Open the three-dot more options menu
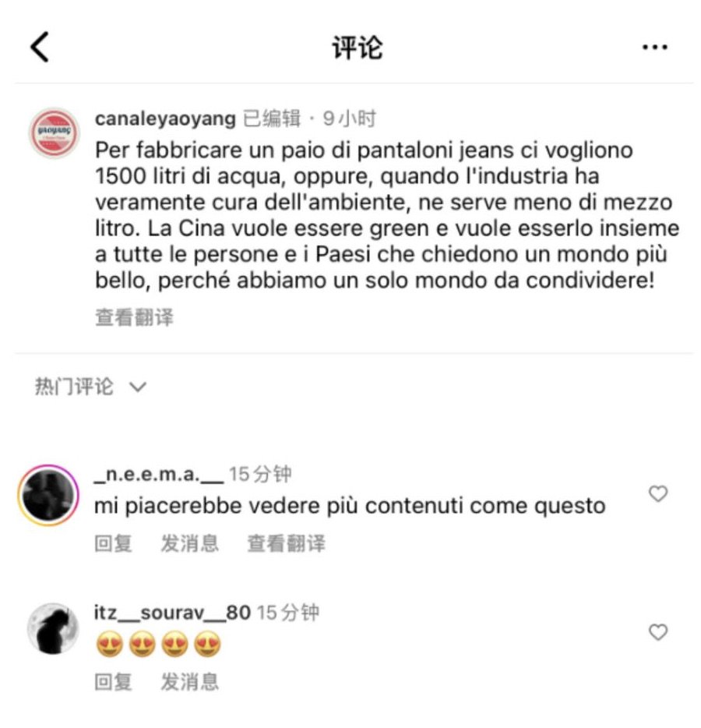 (x=654, y=47)
